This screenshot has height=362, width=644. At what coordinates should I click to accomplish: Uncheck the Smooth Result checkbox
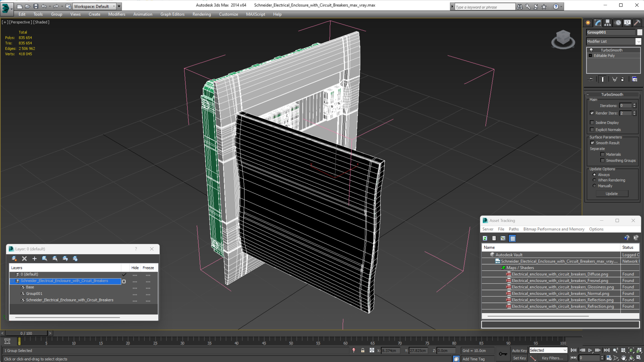[592, 143]
